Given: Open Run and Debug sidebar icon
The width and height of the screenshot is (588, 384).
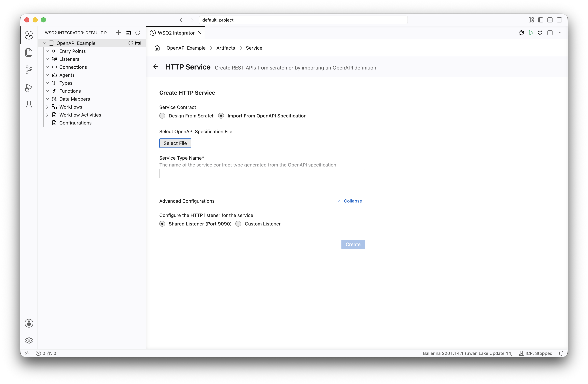Looking at the screenshot, I should pyautogui.click(x=29, y=87).
